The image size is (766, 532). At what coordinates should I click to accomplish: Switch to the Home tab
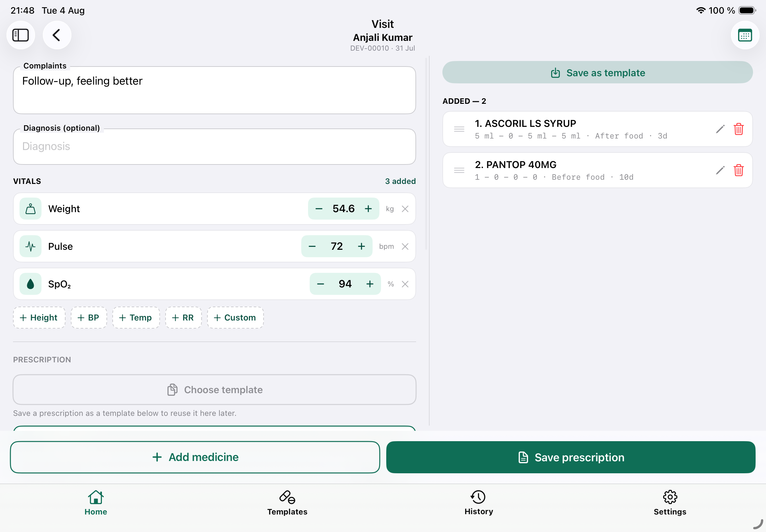pos(96,503)
